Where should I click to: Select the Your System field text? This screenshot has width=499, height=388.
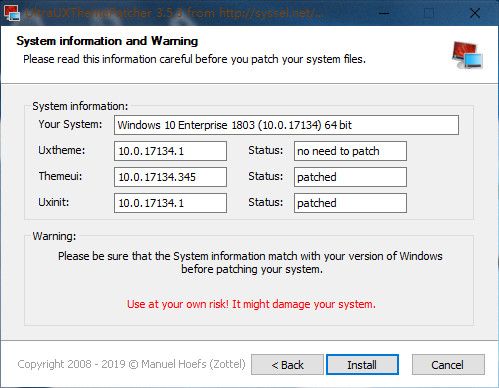(286, 125)
